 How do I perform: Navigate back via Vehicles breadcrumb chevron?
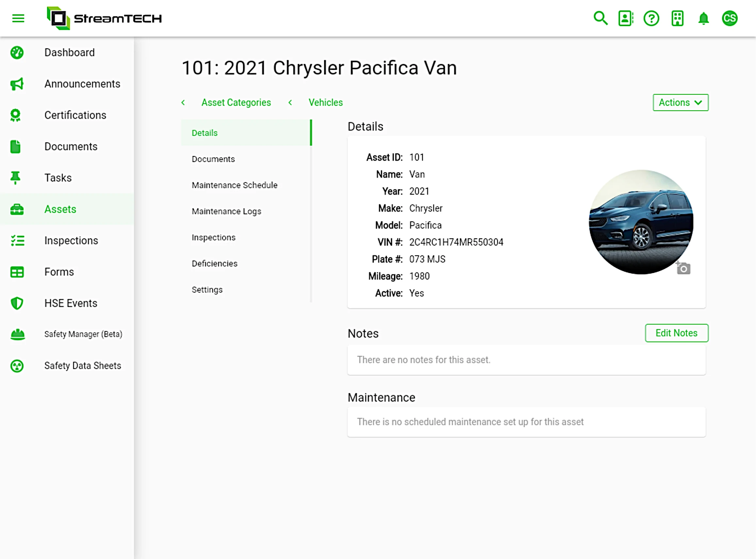coord(289,102)
